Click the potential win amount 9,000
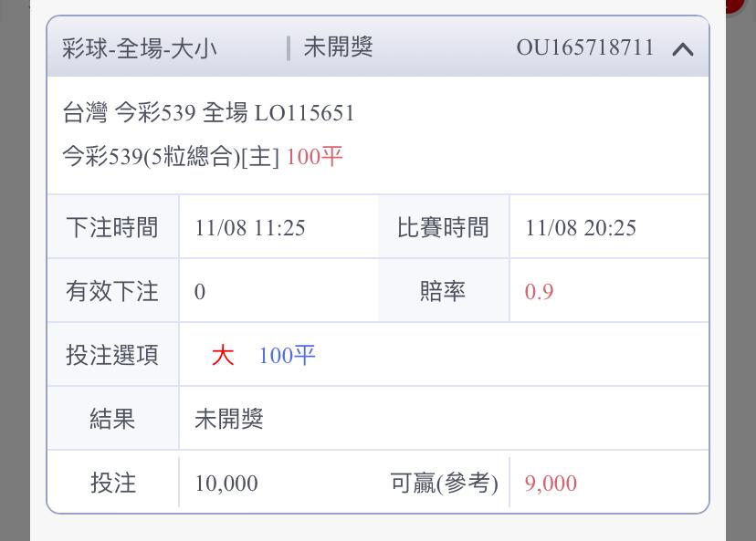Screen dimensions: 756x541 [x=551, y=483]
